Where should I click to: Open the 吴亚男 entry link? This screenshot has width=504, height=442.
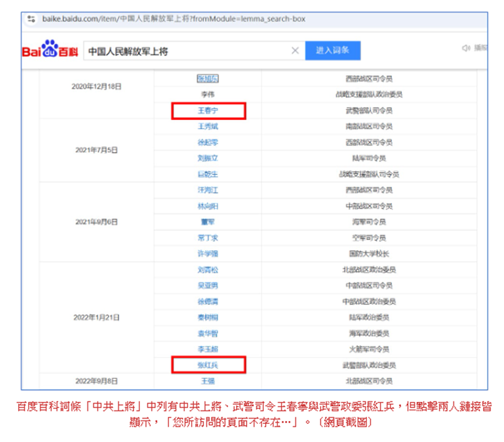[207, 286]
